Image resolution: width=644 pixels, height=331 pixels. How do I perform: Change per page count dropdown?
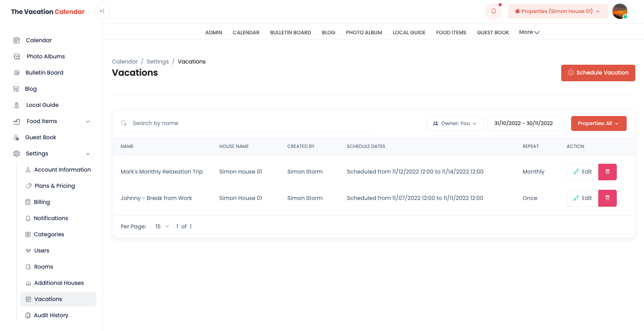(162, 226)
